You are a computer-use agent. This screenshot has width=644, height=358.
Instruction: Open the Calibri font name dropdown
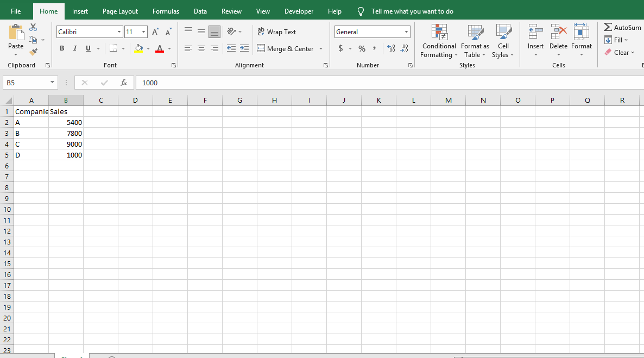coord(119,32)
